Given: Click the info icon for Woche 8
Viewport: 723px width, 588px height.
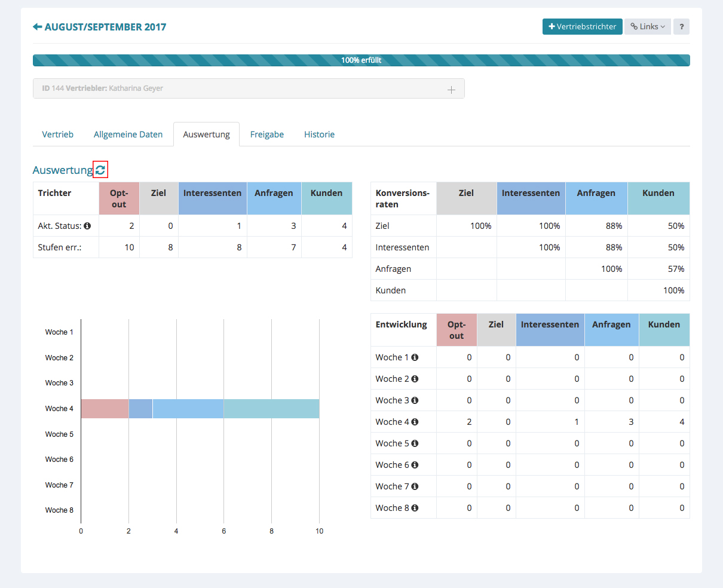Looking at the screenshot, I should [x=415, y=508].
